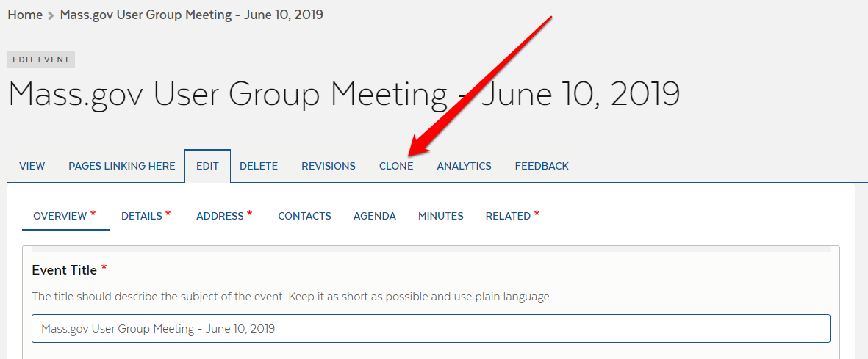Open the Mass.gov User Group Meeting breadcrumb

(x=191, y=15)
